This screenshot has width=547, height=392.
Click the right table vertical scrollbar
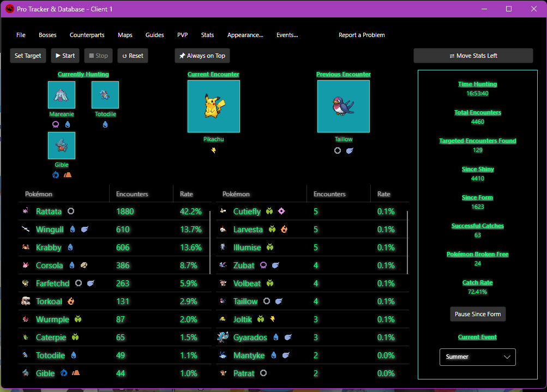tap(407, 243)
